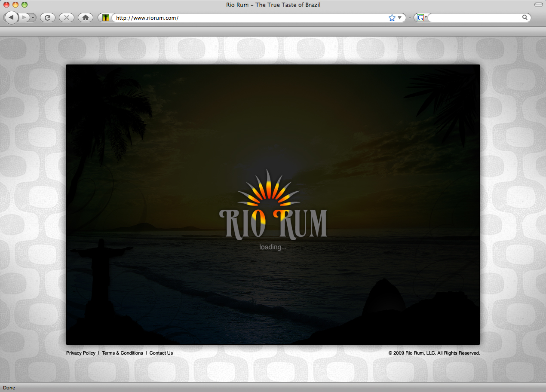Follow the Contact Us link
546x392 pixels.
pyautogui.click(x=161, y=353)
